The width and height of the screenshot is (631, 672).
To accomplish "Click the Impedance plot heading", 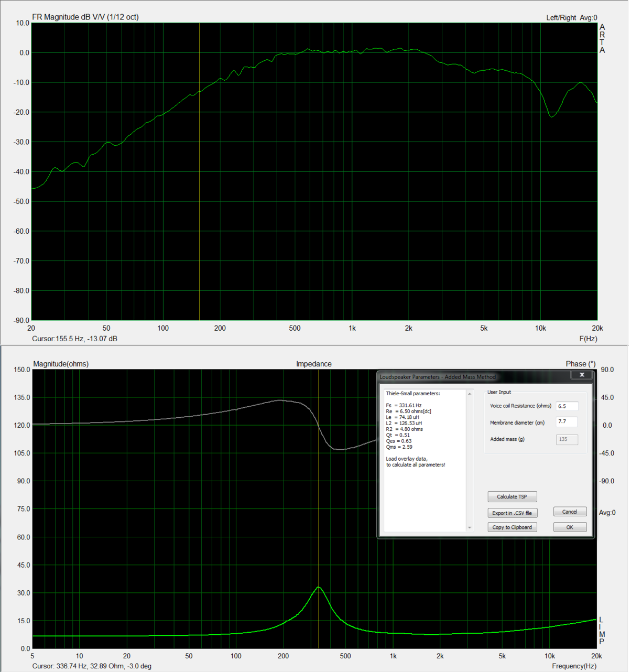I will 313,364.
